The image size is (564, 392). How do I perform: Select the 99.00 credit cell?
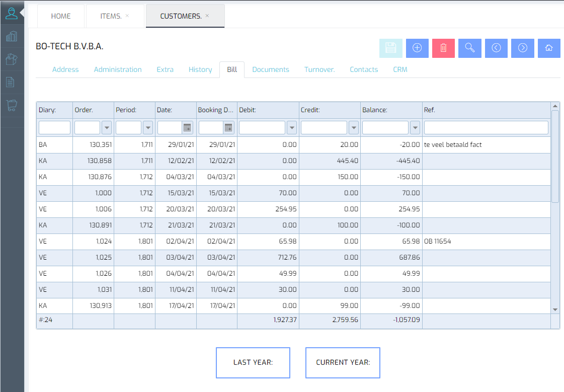pos(330,305)
